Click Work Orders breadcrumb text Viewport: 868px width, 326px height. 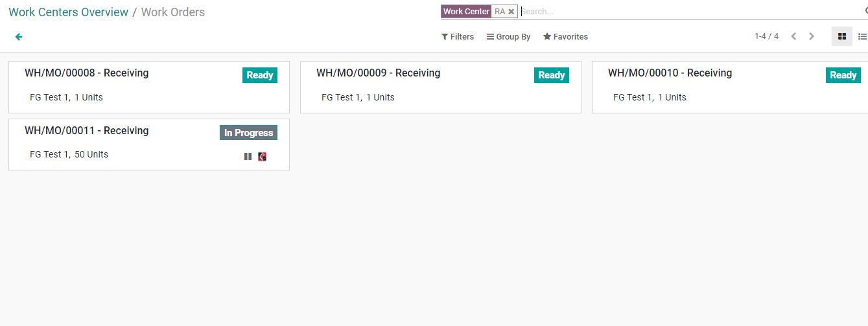[173, 12]
